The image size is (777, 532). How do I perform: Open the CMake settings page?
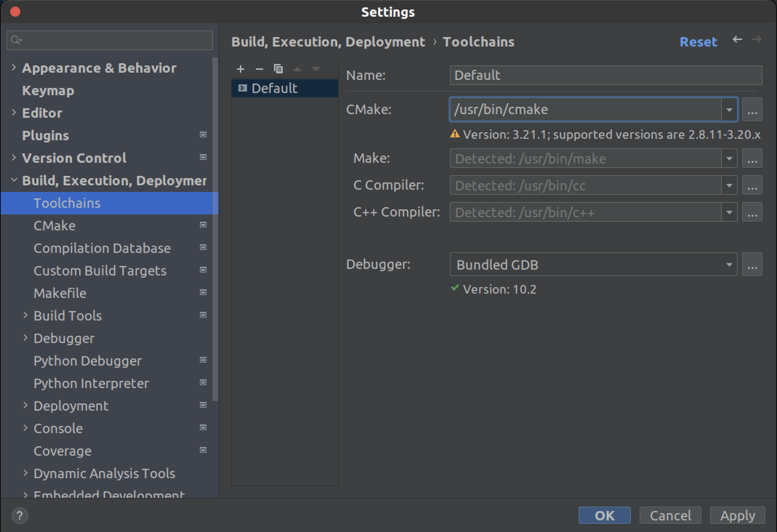pos(55,226)
